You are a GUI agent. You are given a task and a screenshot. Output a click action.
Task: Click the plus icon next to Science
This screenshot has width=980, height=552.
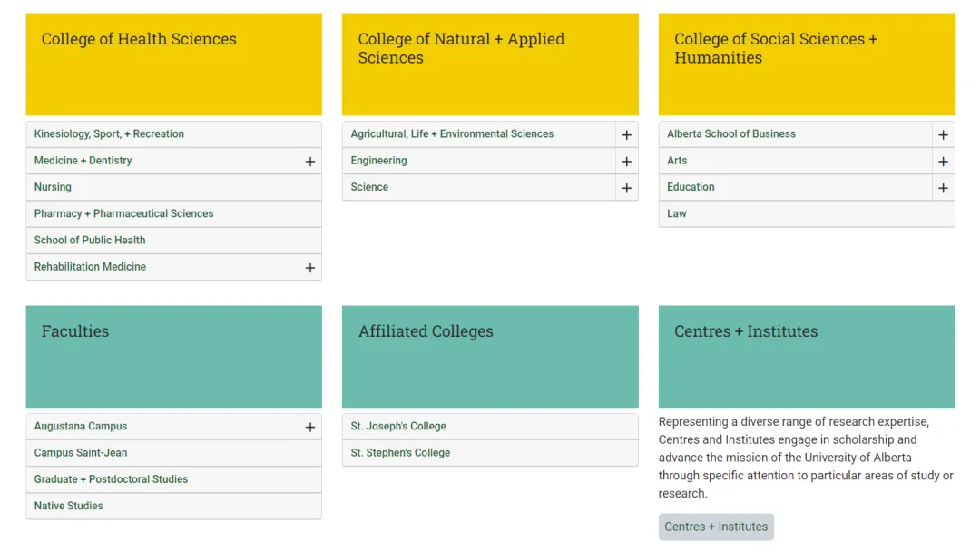[x=626, y=188]
